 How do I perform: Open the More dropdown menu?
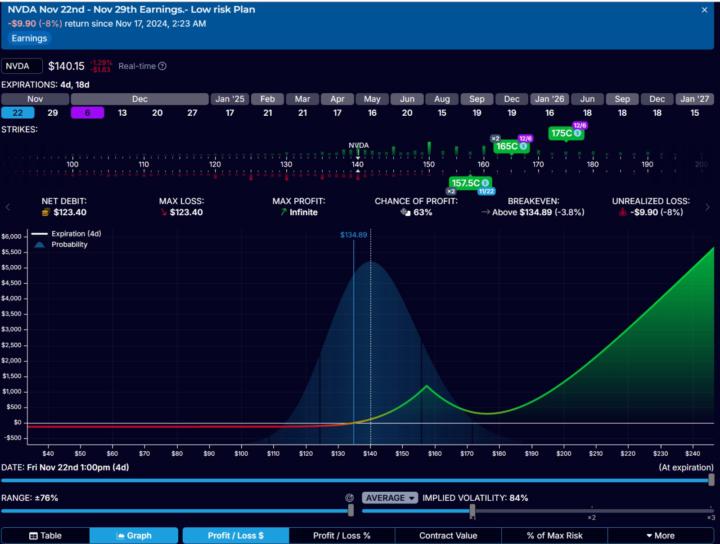click(661, 535)
